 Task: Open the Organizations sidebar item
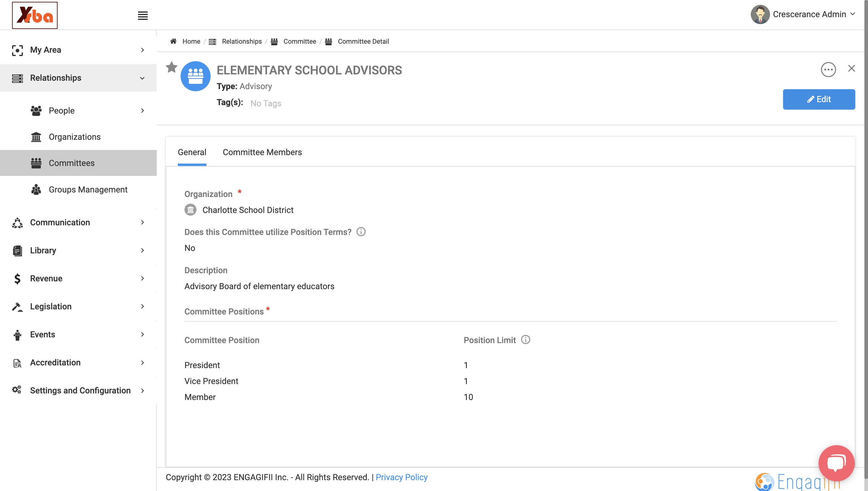(x=78, y=137)
